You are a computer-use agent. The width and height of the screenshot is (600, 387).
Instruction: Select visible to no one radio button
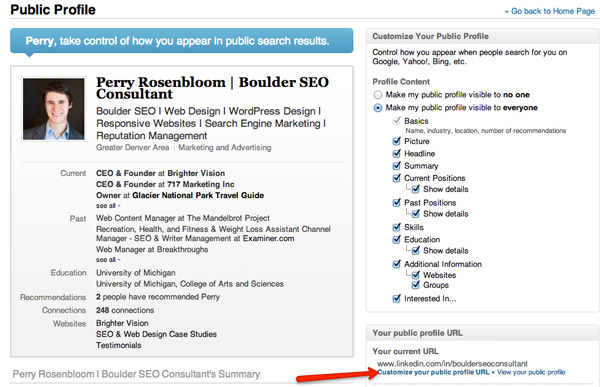pyautogui.click(x=378, y=95)
